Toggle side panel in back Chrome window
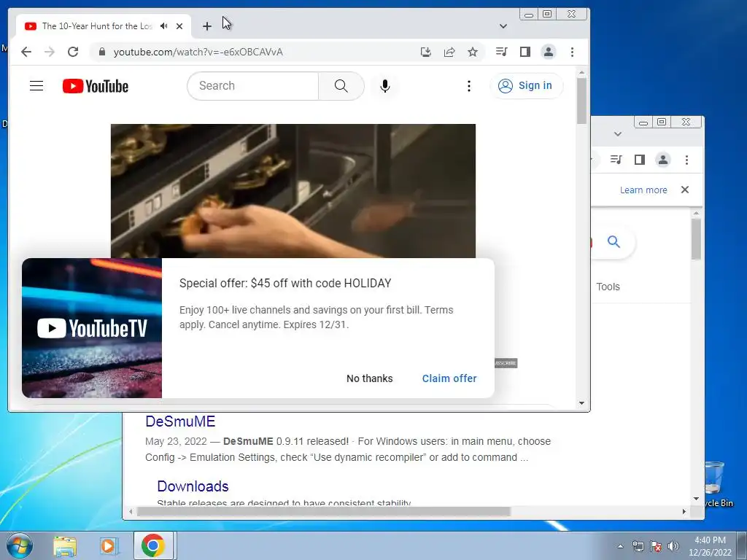Screen dimensions: 747x560 [639, 160]
